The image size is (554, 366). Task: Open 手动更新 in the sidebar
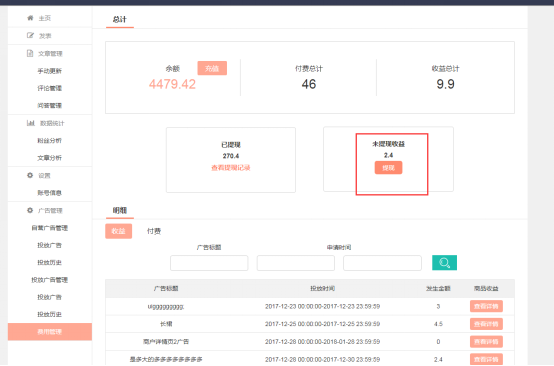pyautogui.click(x=49, y=71)
